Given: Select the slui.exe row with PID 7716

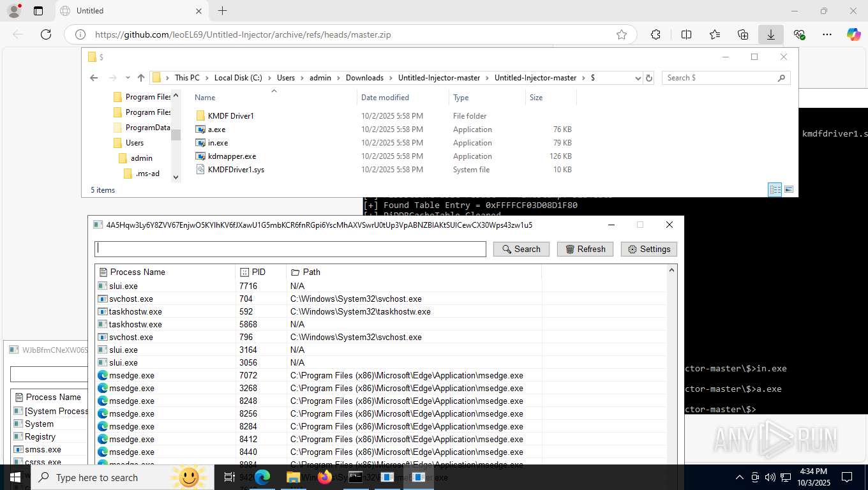Looking at the screenshot, I should pyautogui.click(x=380, y=286).
